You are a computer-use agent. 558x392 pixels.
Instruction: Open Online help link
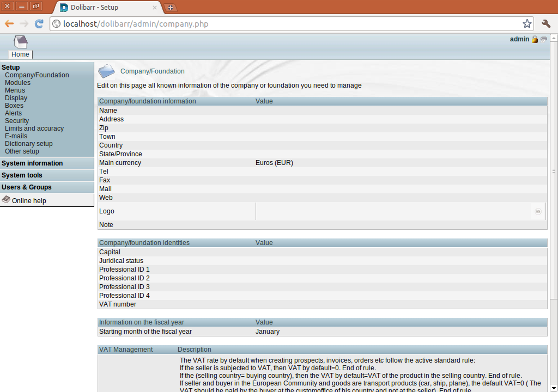point(29,200)
